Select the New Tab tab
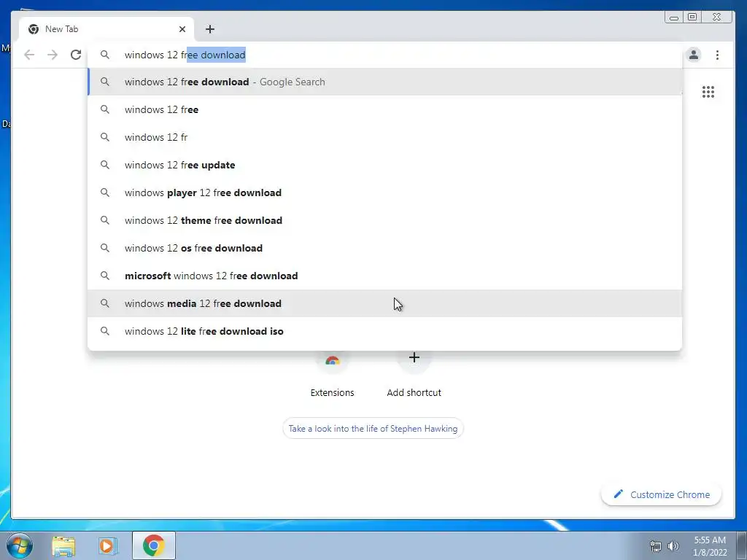 [107, 29]
